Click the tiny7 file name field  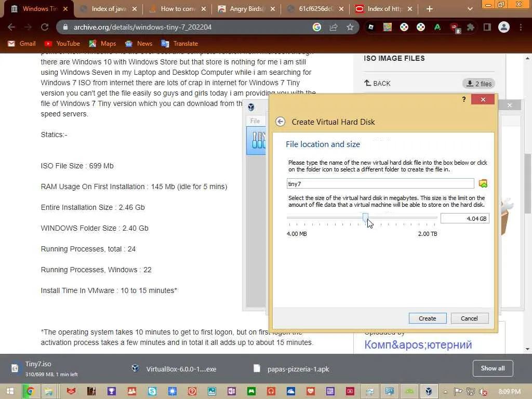380,183
